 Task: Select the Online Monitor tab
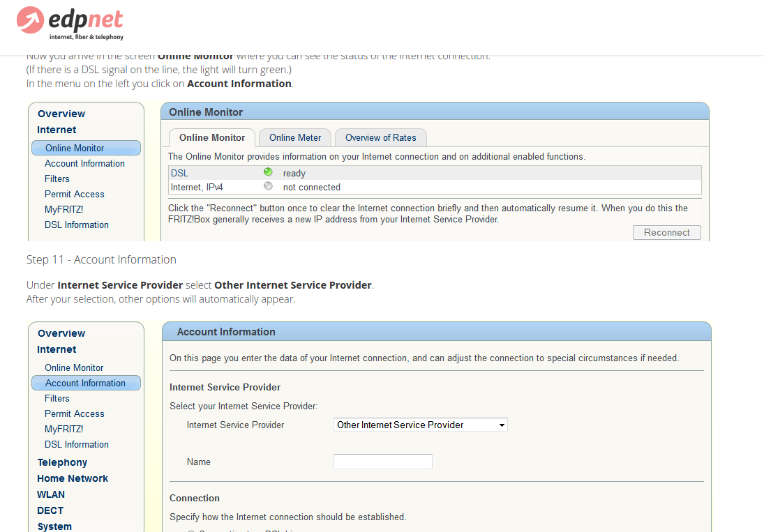pyautogui.click(x=212, y=137)
